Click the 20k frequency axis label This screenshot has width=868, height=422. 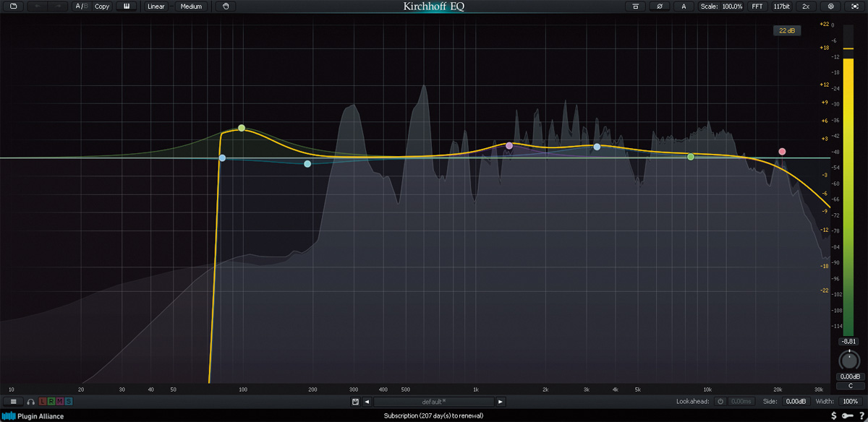[x=778, y=389]
